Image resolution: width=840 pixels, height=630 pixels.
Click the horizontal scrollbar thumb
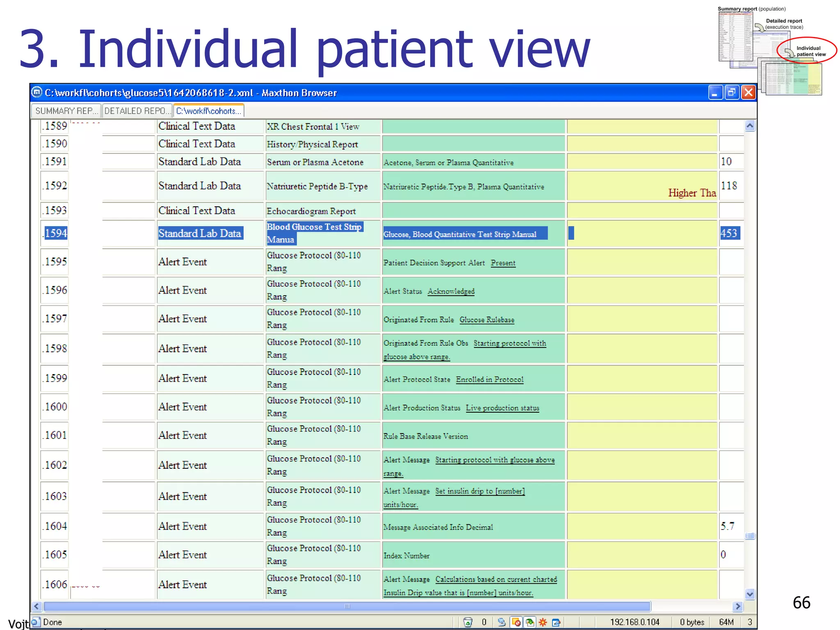347,606
